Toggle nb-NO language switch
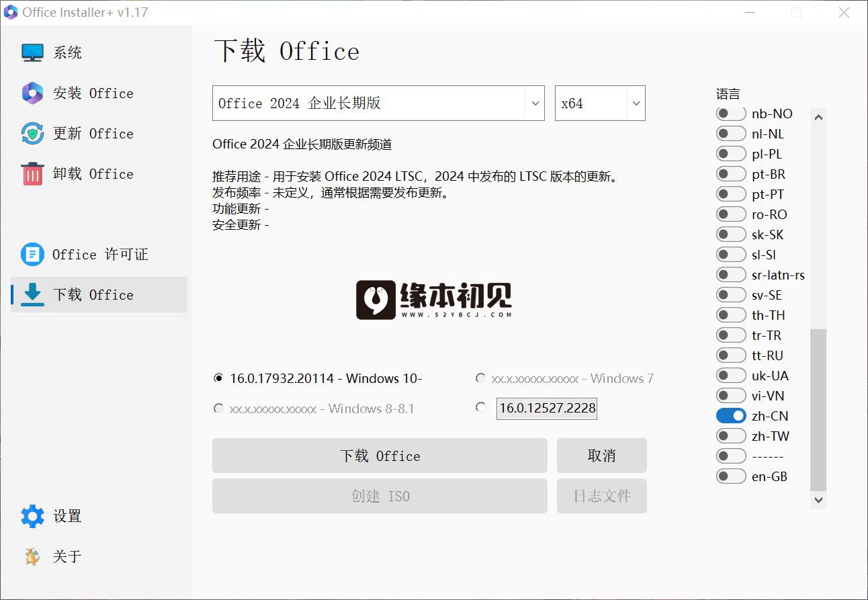 731,114
